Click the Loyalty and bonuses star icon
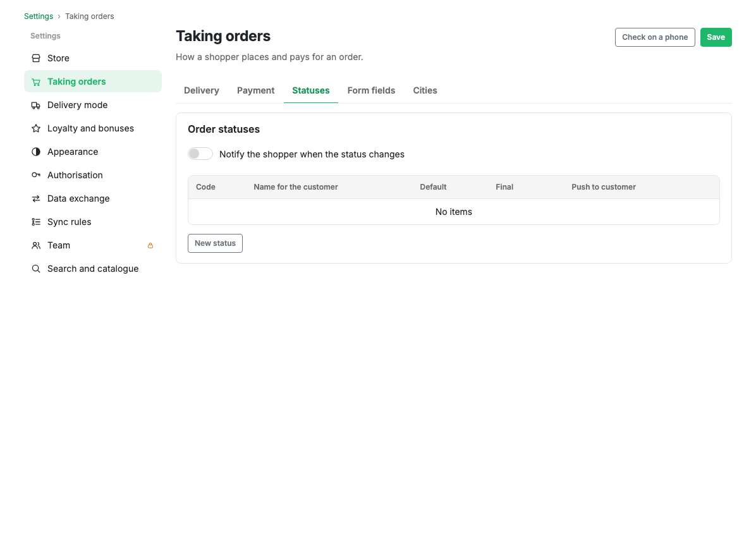Viewport: 756px width, 536px height. 36,129
